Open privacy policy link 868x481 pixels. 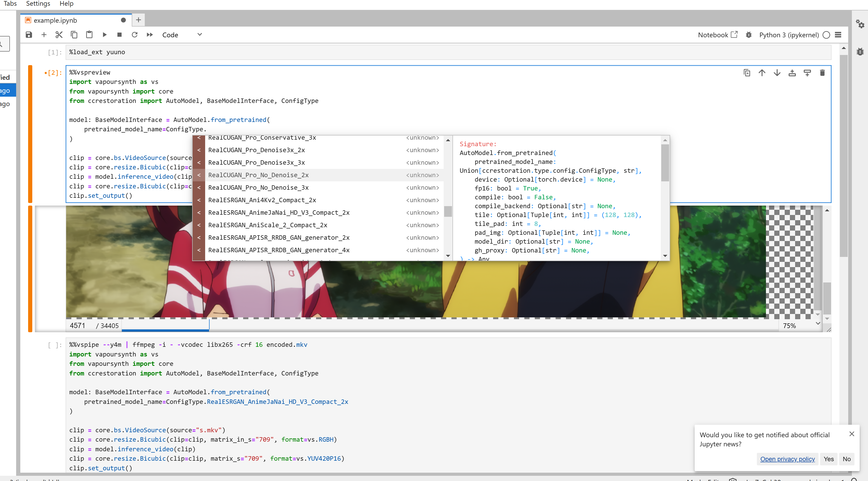(787, 459)
